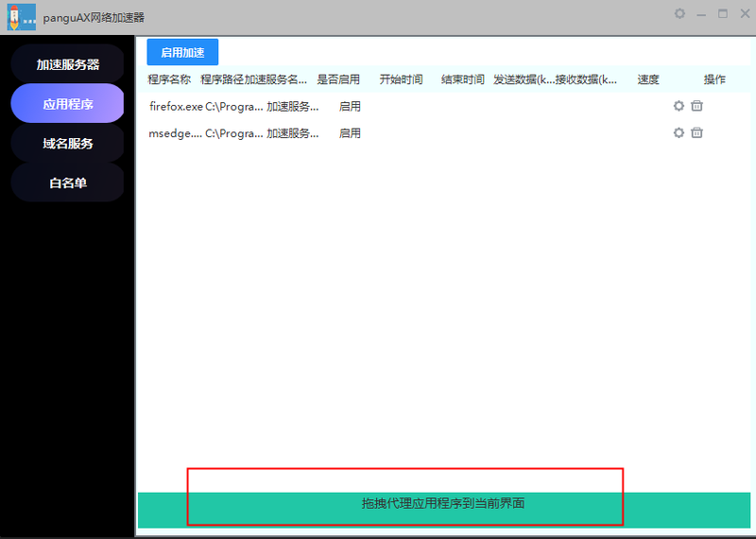Click the 启用加速 button
This screenshot has width=756, height=539.
(x=182, y=52)
